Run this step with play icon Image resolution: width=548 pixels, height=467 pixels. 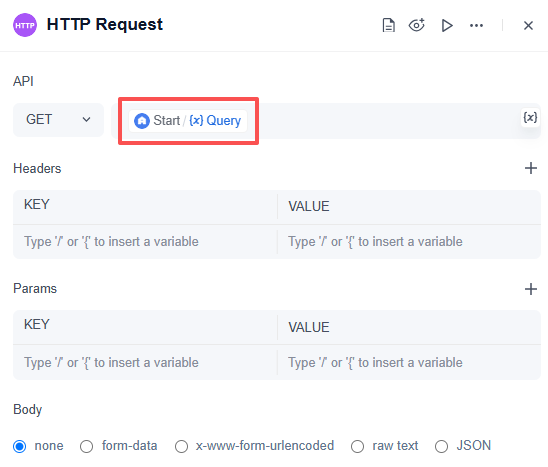[447, 26]
